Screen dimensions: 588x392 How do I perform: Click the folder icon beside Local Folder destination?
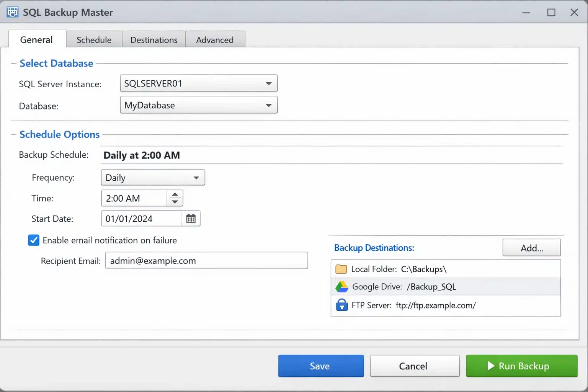click(341, 269)
